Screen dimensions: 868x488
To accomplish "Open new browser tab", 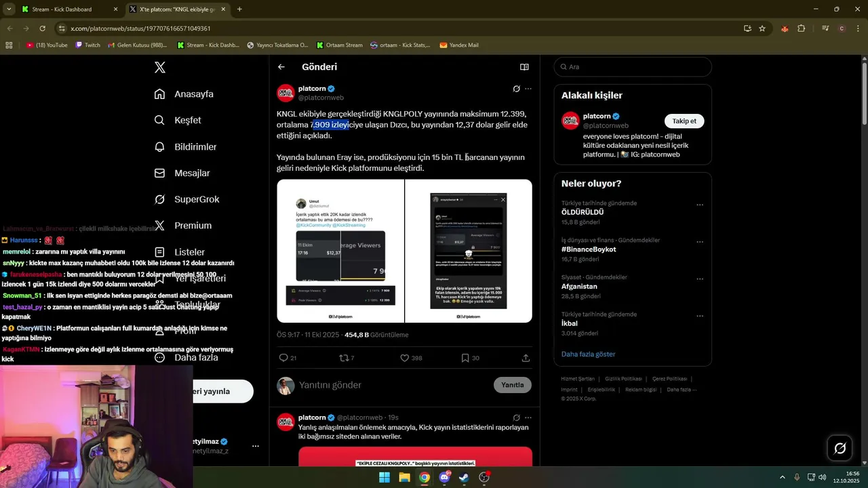I will (239, 9).
